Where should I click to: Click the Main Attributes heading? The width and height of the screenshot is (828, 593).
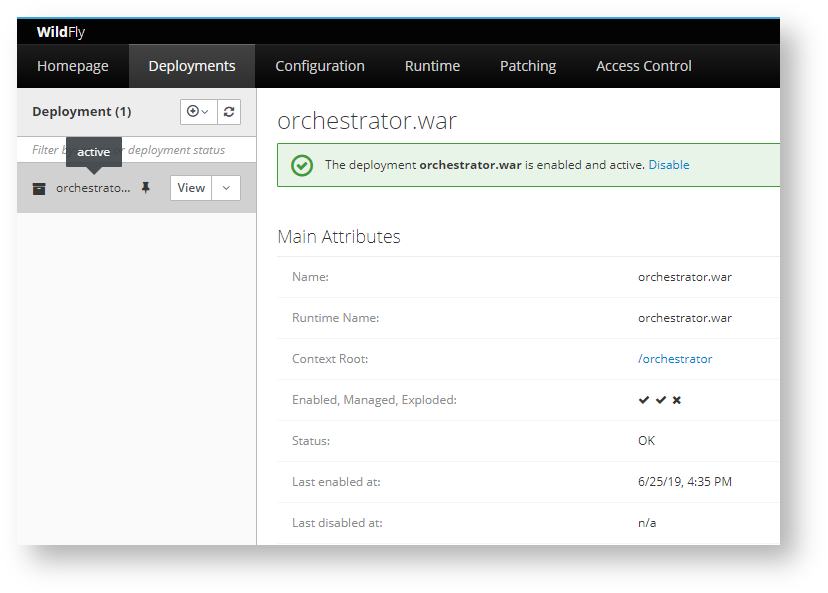coord(339,237)
